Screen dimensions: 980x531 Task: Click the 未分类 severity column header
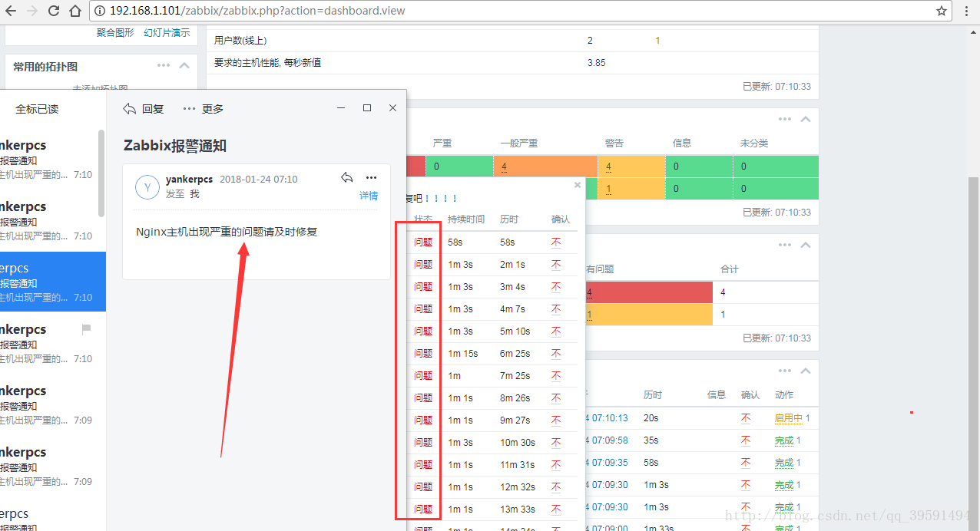tap(754, 143)
